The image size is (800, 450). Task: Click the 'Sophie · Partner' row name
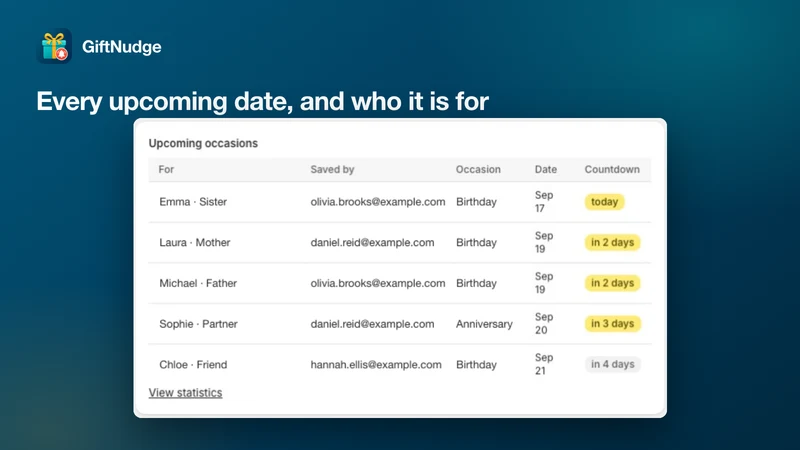point(198,324)
